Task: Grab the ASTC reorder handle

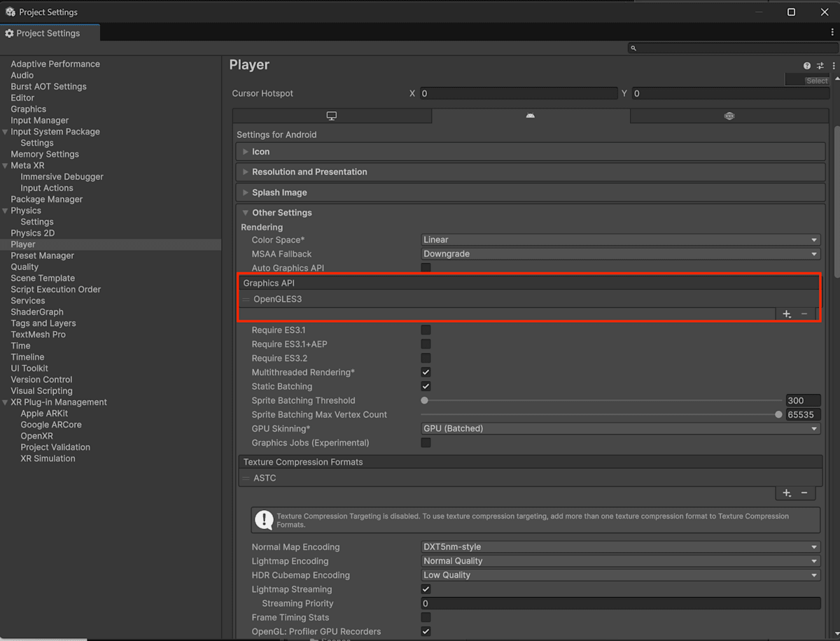Action: (x=246, y=479)
